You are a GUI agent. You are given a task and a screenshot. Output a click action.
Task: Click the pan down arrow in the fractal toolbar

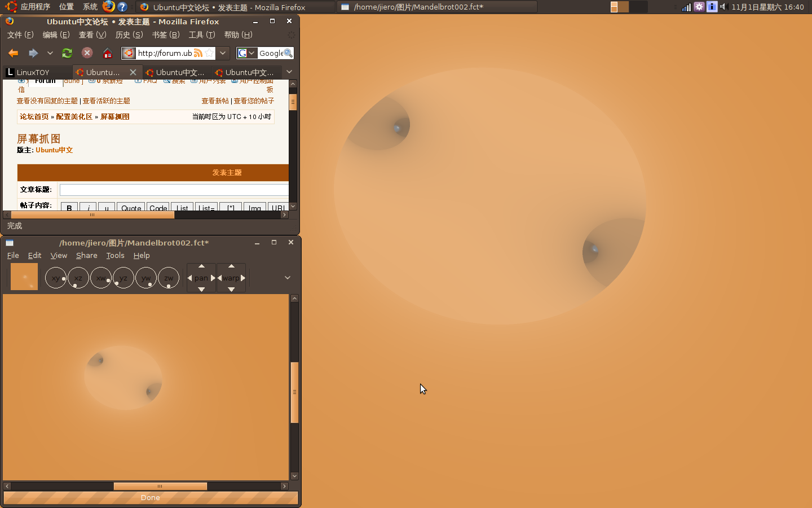coord(201,290)
